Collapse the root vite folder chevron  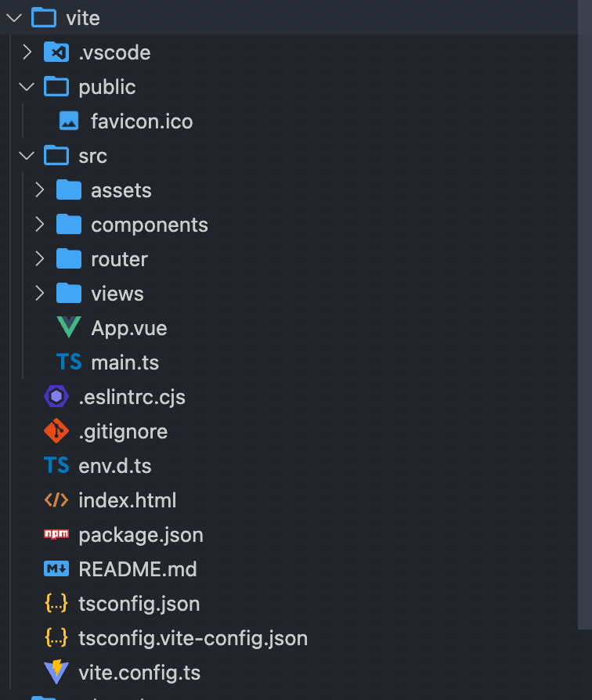point(14,18)
